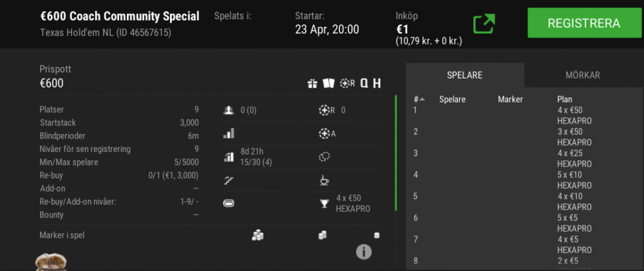Click the Marker column header
Screen dimensions: 644x271
(510, 100)
